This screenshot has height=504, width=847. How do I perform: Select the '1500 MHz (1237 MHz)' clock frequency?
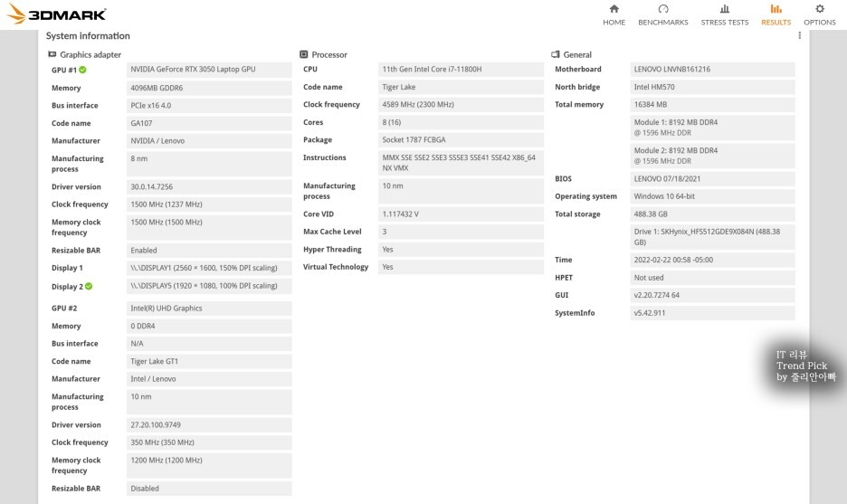point(209,204)
